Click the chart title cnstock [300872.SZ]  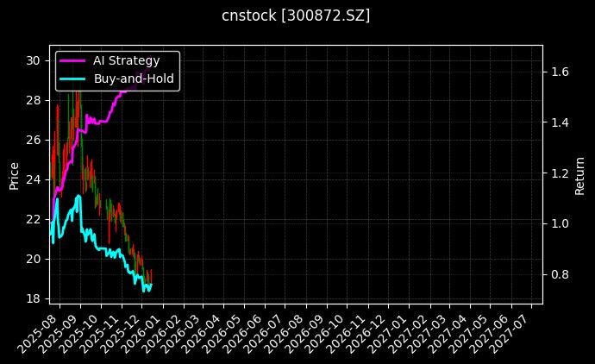pyautogui.click(x=296, y=16)
